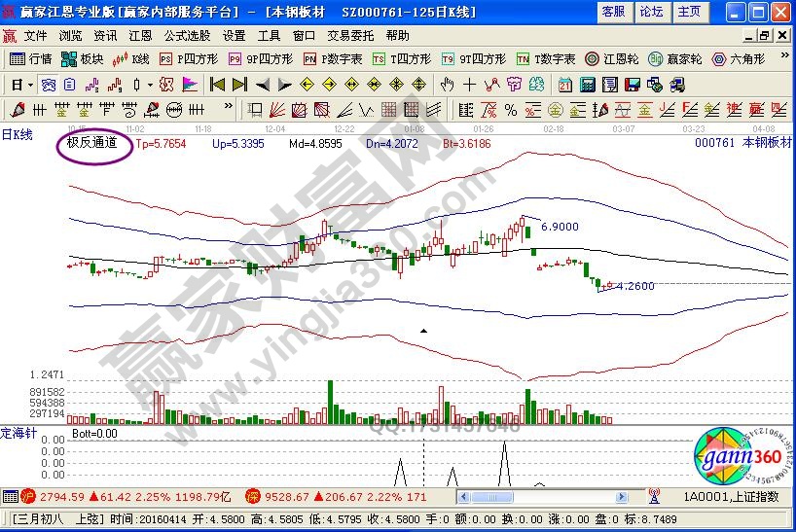This screenshot has height=532, width=796.
Task: Click the 客服 customer service button
Action: pos(614,12)
